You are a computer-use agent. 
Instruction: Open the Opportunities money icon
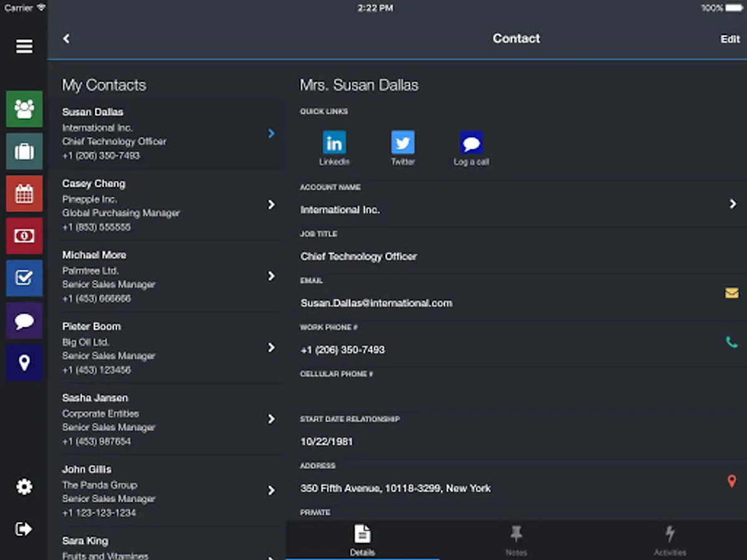pyautogui.click(x=24, y=236)
